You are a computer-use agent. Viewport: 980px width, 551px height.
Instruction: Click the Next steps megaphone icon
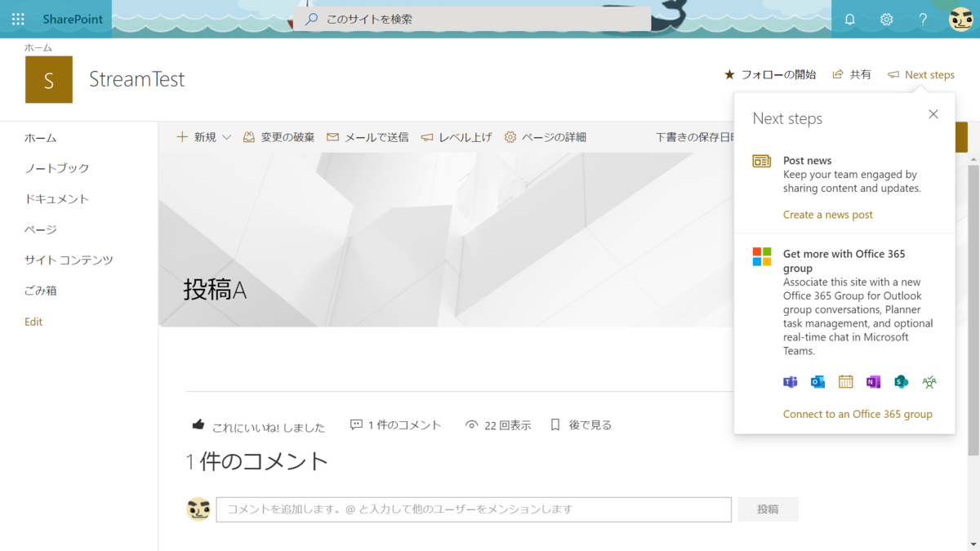tap(893, 74)
